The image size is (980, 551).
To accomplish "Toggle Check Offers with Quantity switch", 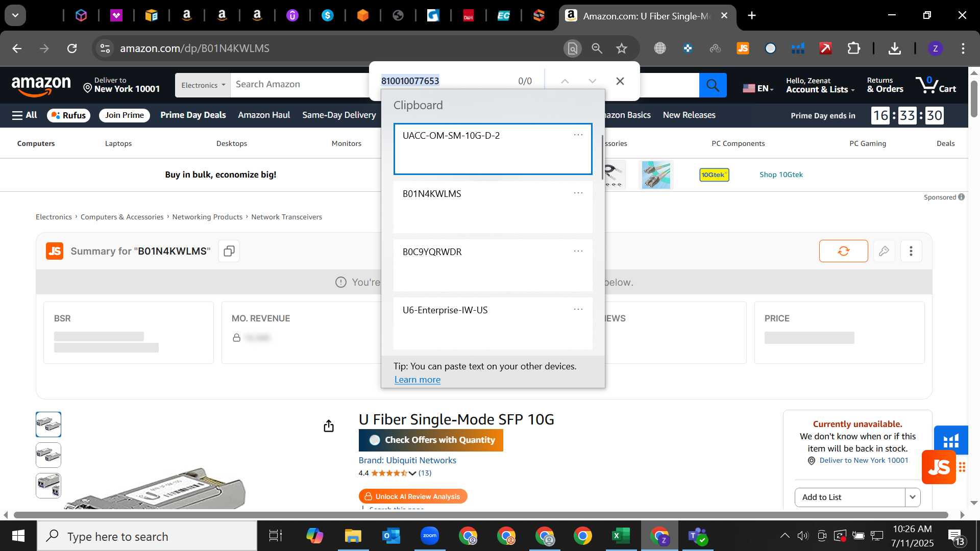I will click(375, 440).
